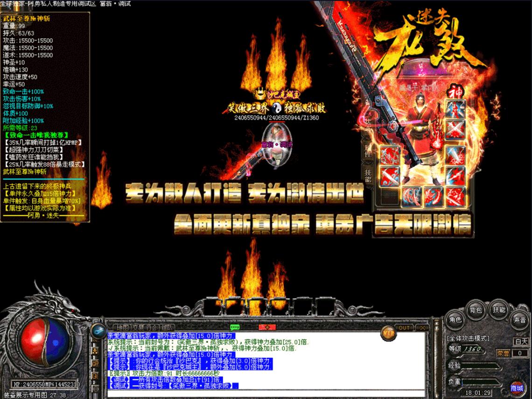This screenshot has height=399, width=532.
Task: Click the 神 badge in character panel
Action: tap(455, 92)
